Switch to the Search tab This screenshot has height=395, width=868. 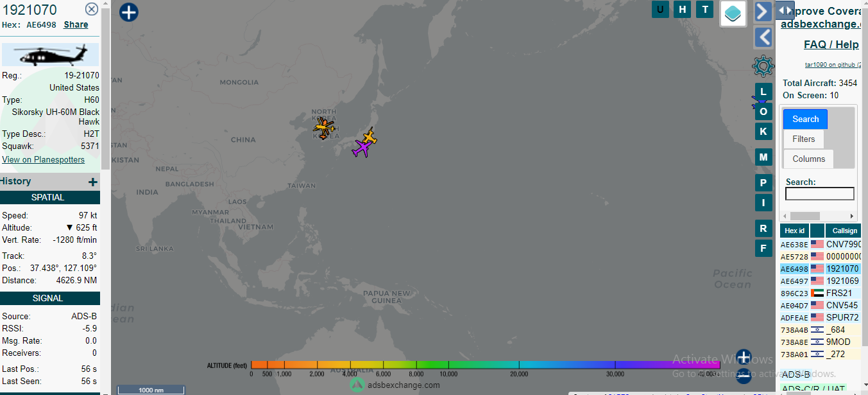(x=805, y=119)
